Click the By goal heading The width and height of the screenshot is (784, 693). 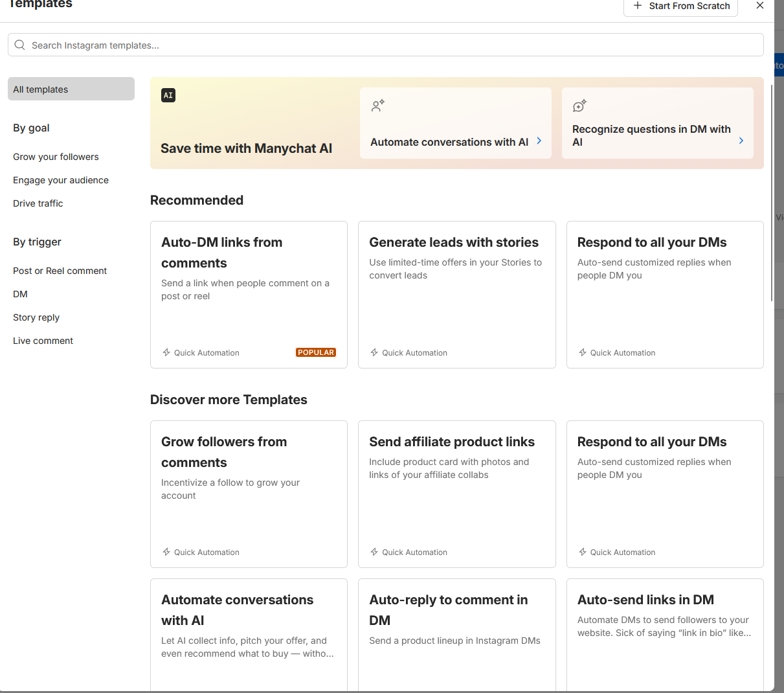point(31,128)
